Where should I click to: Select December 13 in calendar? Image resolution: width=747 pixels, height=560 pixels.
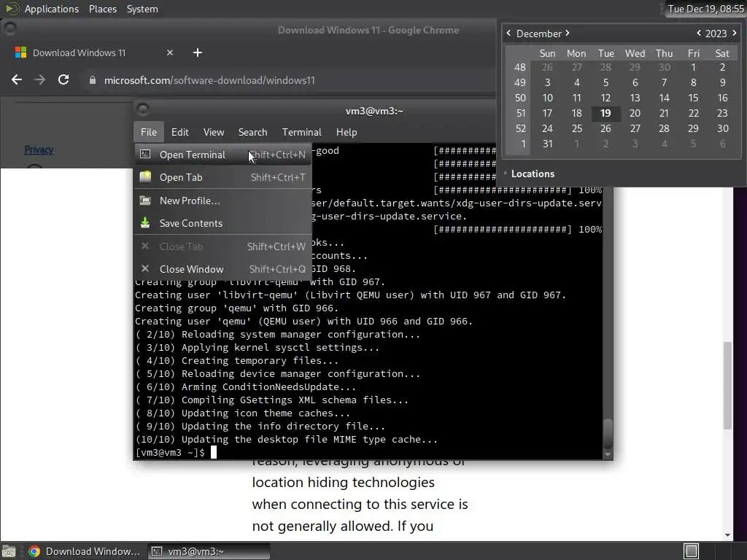[x=635, y=98]
